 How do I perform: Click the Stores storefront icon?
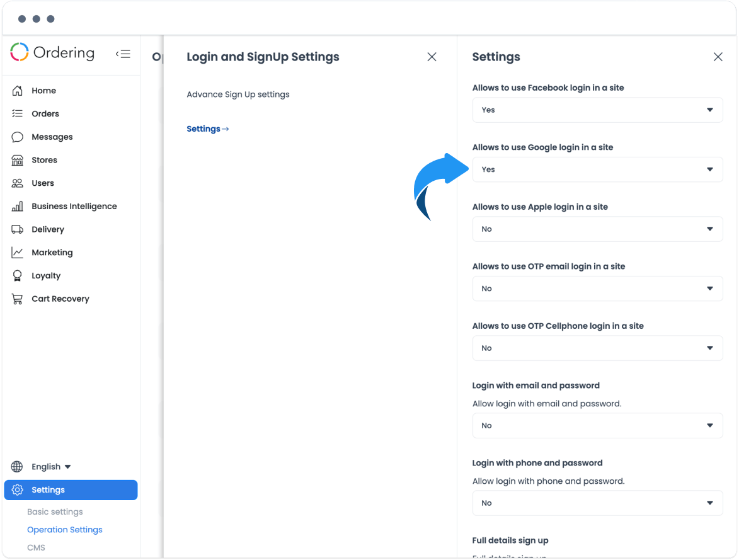[x=18, y=160]
